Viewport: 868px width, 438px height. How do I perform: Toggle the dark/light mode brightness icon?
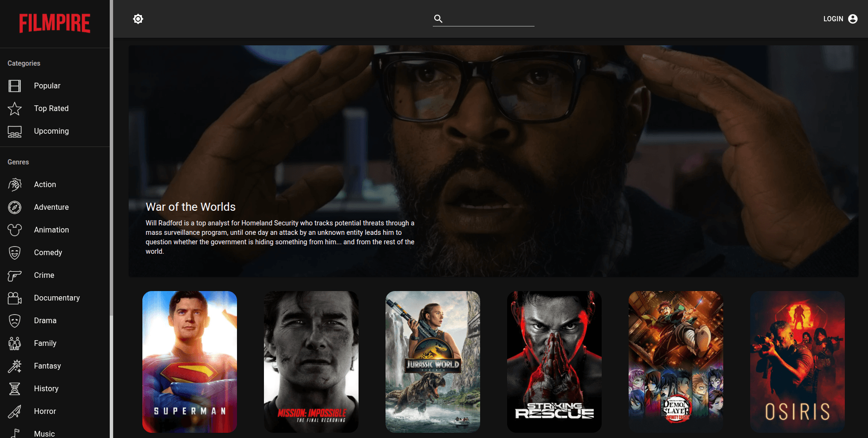(138, 19)
